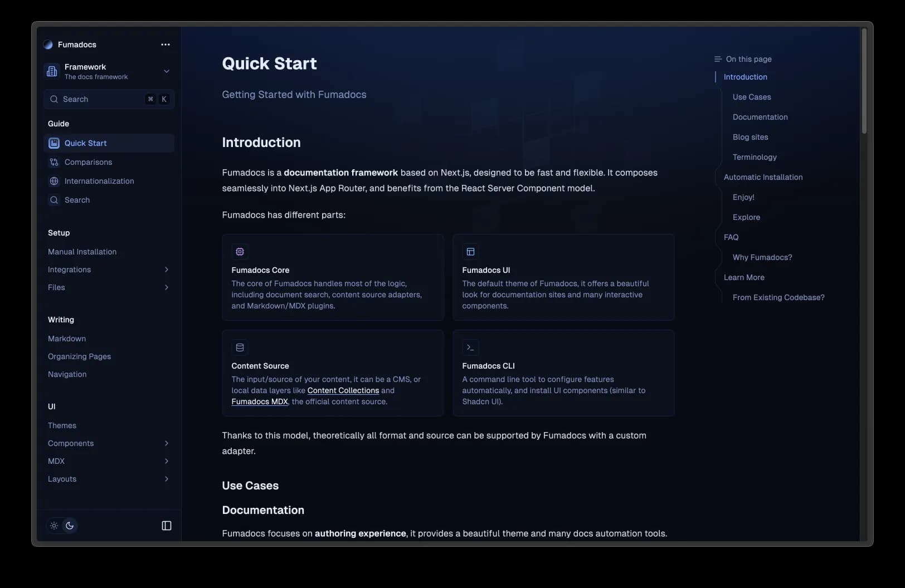This screenshot has height=588, width=905.
Task: Switch to dark theme with moon icon
Action: tap(70, 526)
